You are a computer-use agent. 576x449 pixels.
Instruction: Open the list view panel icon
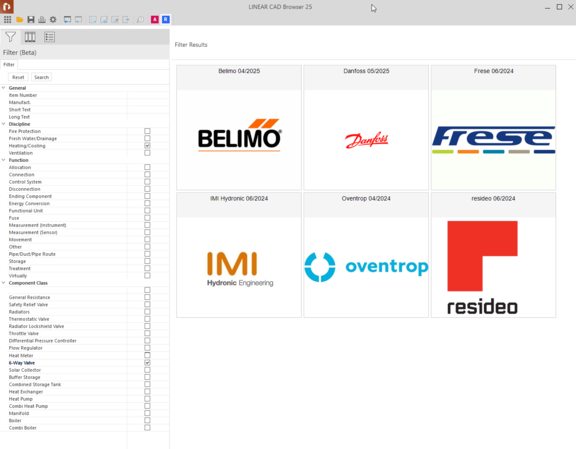tap(49, 37)
